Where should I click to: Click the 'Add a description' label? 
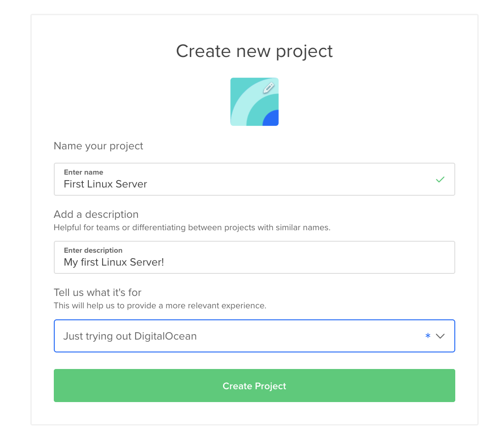coord(96,214)
